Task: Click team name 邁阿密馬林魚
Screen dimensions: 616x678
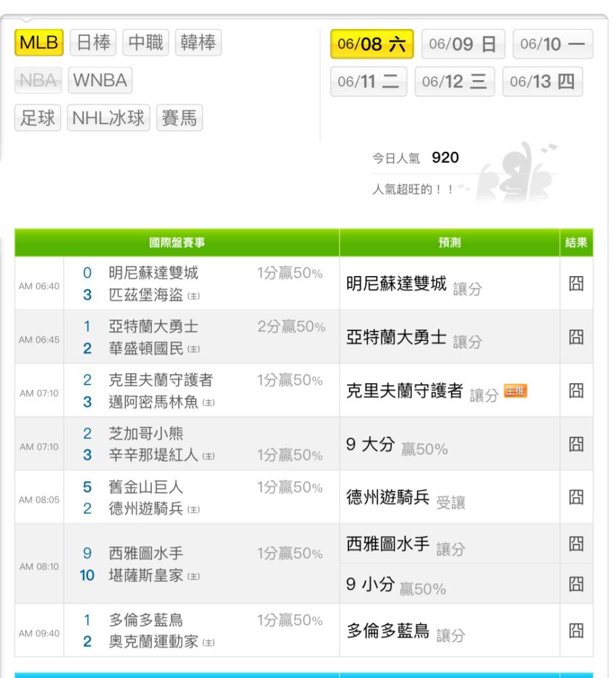Action: (153, 402)
